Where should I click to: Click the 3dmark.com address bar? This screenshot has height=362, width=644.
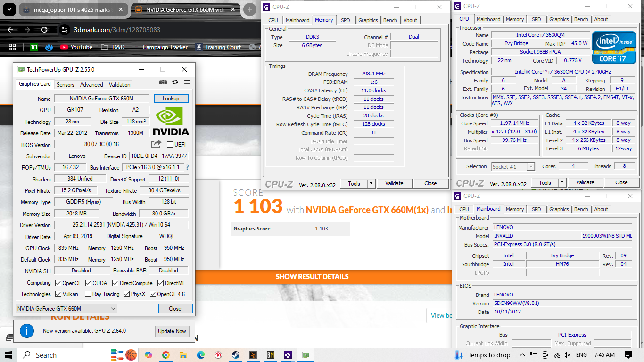160,30
